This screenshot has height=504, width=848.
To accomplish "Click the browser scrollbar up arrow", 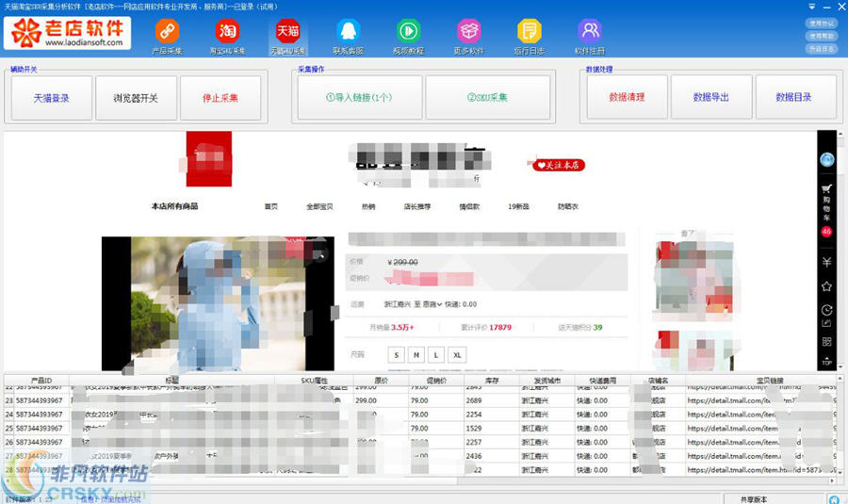I will click(841, 134).
